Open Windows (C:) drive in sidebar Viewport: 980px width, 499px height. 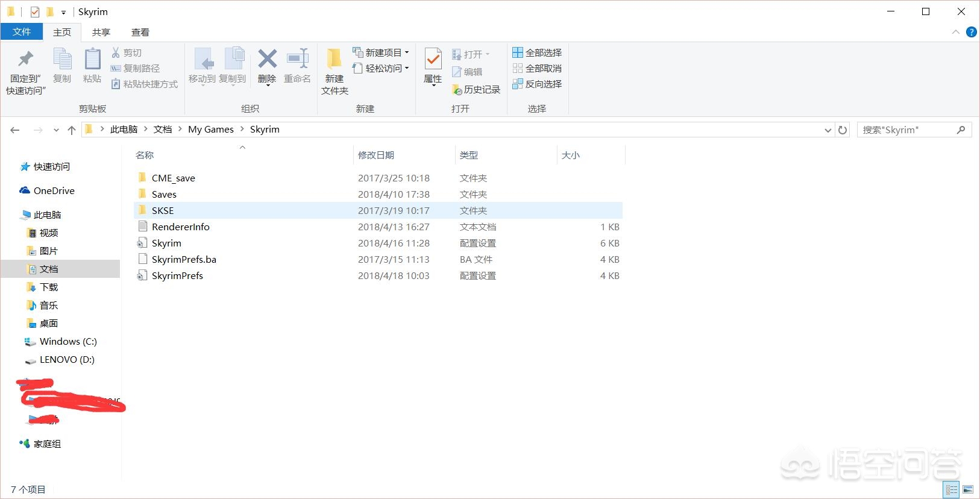[x=60, y=341]
